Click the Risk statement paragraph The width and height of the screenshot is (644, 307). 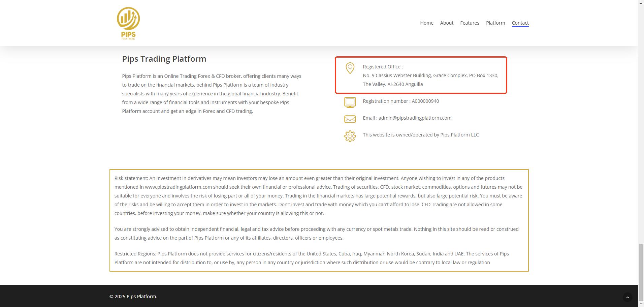point(318,196)
